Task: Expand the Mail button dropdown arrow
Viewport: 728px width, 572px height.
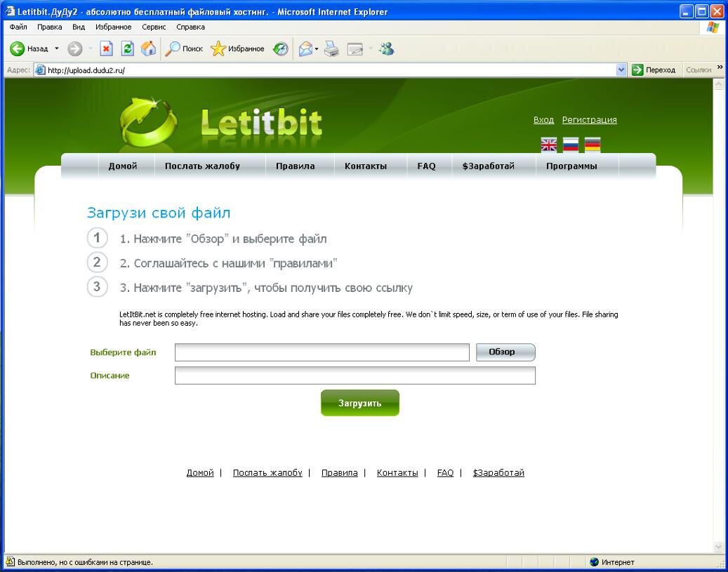Action: tap(317, 48)
